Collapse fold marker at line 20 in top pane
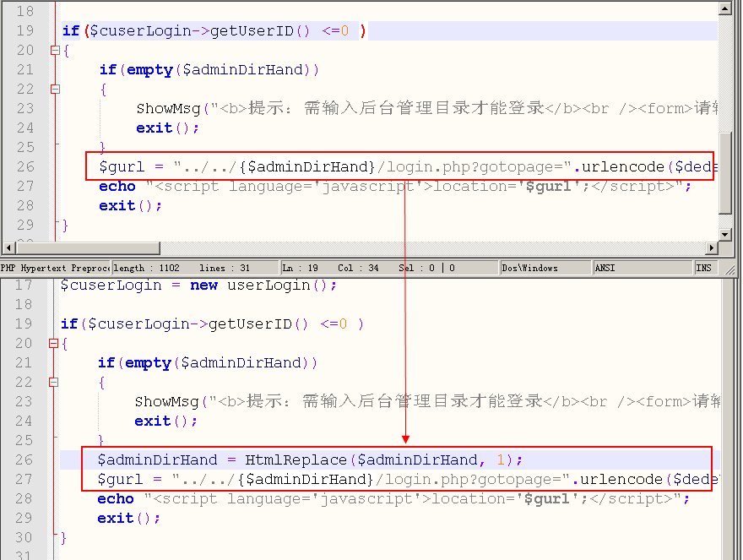 point(56,51)
